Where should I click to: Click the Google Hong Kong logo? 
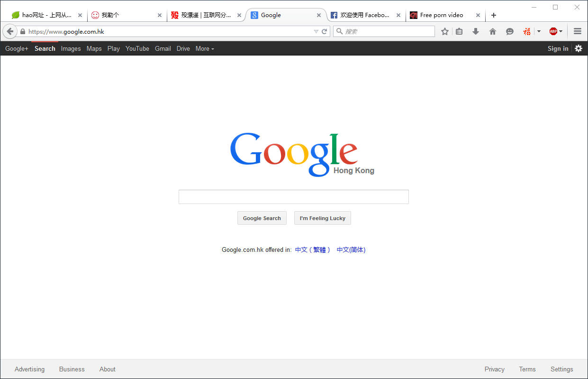(302, 154)
